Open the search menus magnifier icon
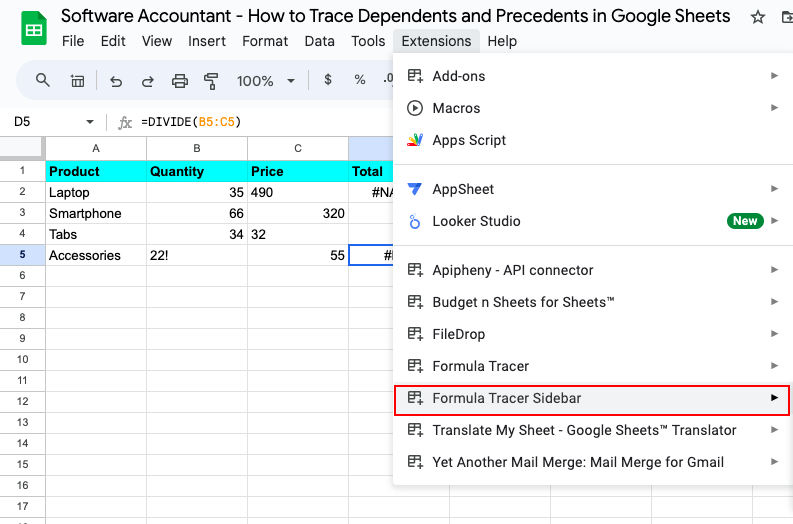Viewport: 793px width, 524px height. point(43,80)
